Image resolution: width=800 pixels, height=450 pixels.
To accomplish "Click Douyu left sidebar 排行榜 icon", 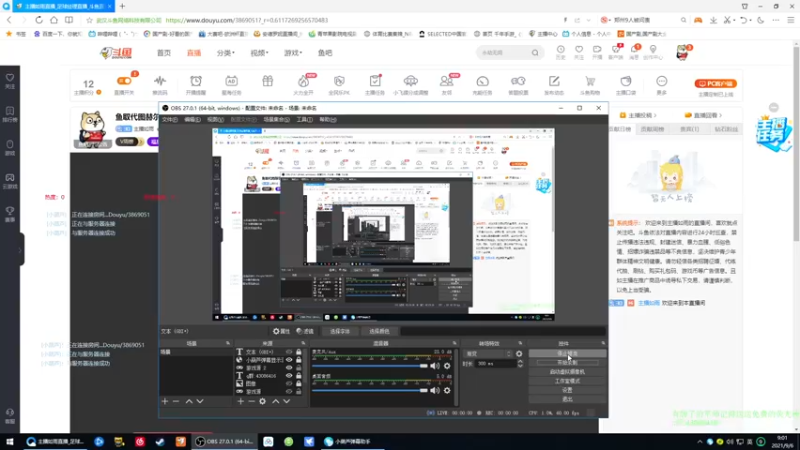I will click(x=10, y=111).
